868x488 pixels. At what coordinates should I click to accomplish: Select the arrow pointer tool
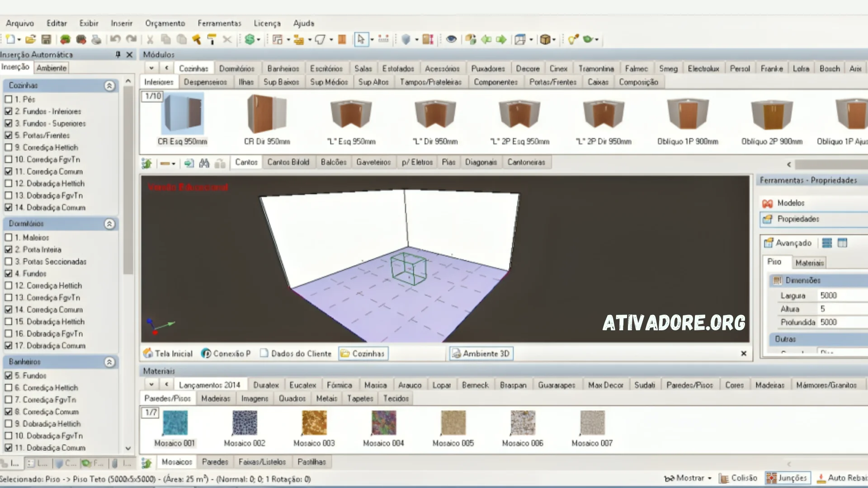pos(361,40)
